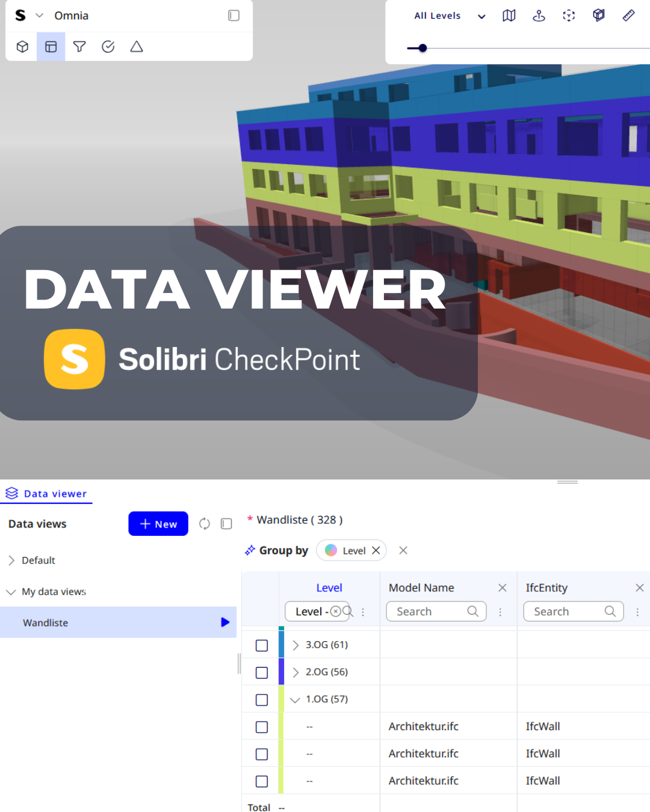Image resolution: width=650 pixels, height=812 pixels.
Task: Open the checking checkmark circle tool
Action: 108,47
